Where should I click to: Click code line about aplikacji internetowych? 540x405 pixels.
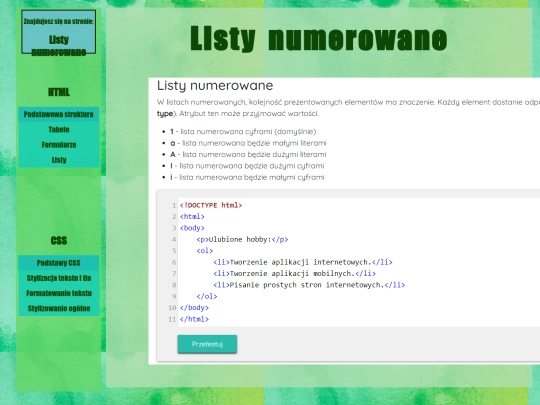[303, 262]
